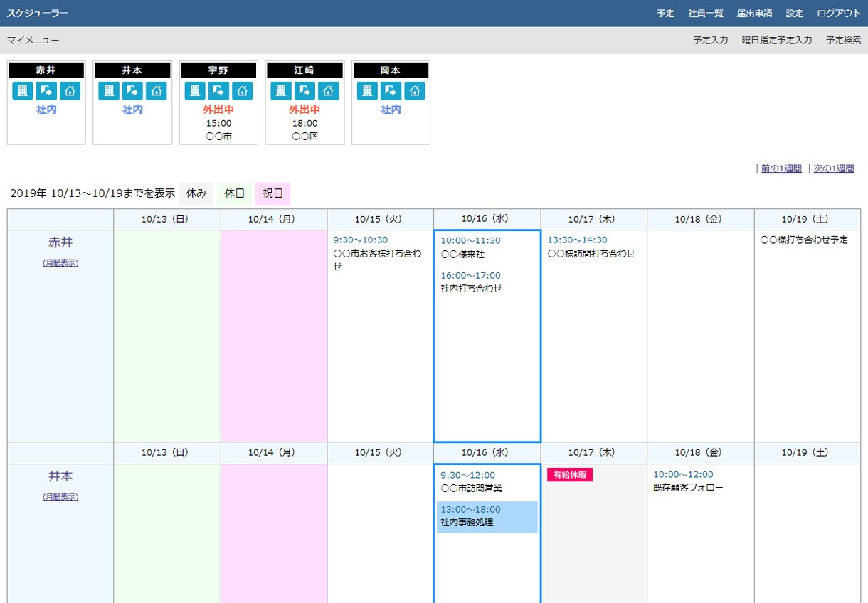The height and width of the screenshot is (603, 868).
Task: Open 赤井's 9:30～10:30 ○○市お客様打ち合わせ entry
Action: pyautogui.click(x=378, y=254)
